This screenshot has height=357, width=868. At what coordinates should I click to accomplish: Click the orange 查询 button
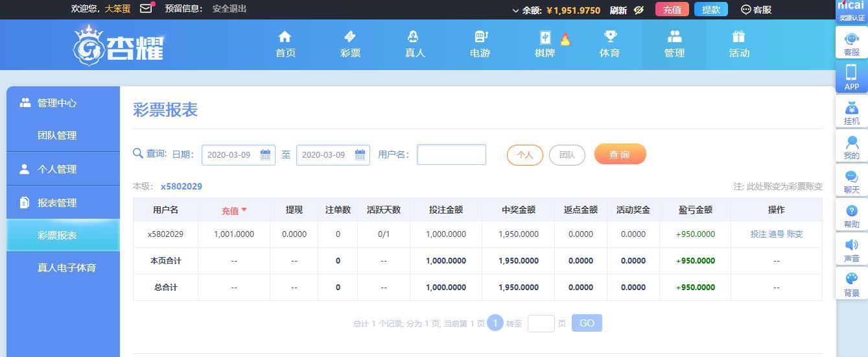(x=620, y=154)
